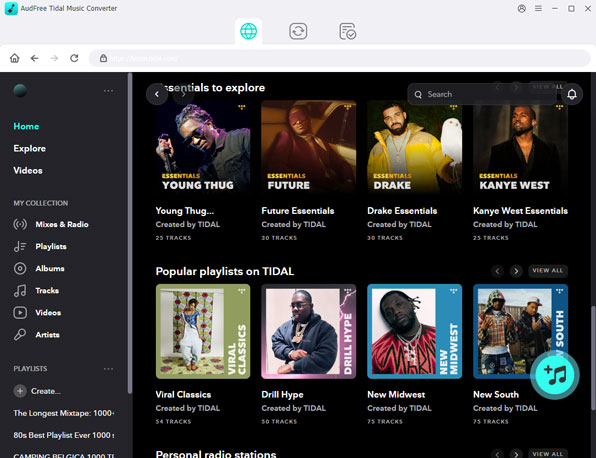Select Videos under Explore in the sidebar

pyautogui.click(x=28, y=170)
